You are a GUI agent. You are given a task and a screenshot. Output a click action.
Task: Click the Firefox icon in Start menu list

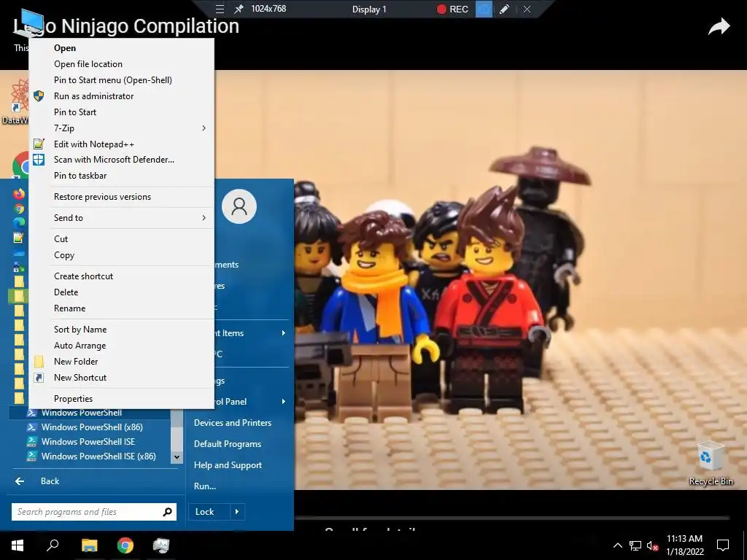click(x=19, y=193)
